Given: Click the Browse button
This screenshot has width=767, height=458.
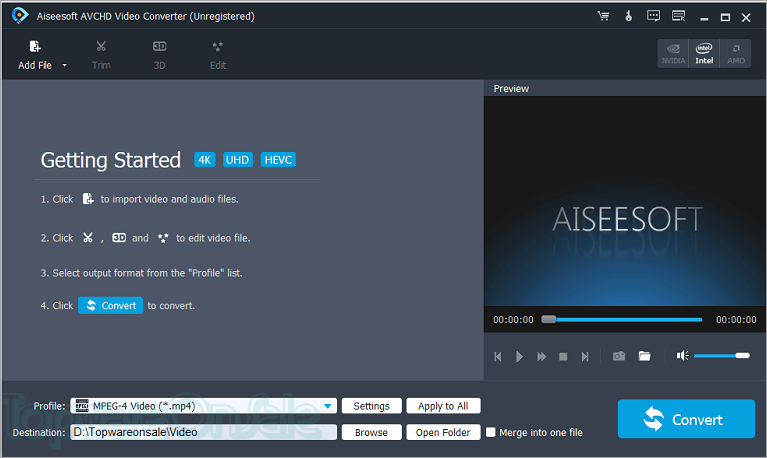Looking at the screenshot, I should [x=372, y=433].
